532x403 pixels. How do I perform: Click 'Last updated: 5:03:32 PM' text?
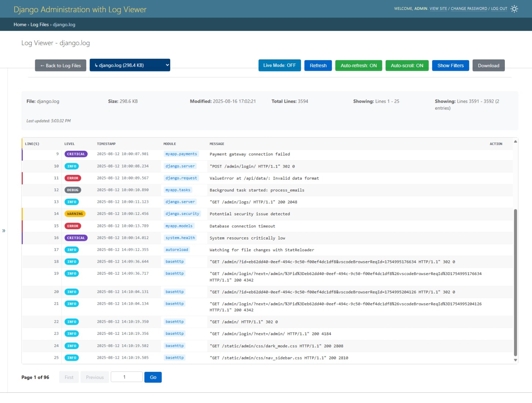[48, 121]
